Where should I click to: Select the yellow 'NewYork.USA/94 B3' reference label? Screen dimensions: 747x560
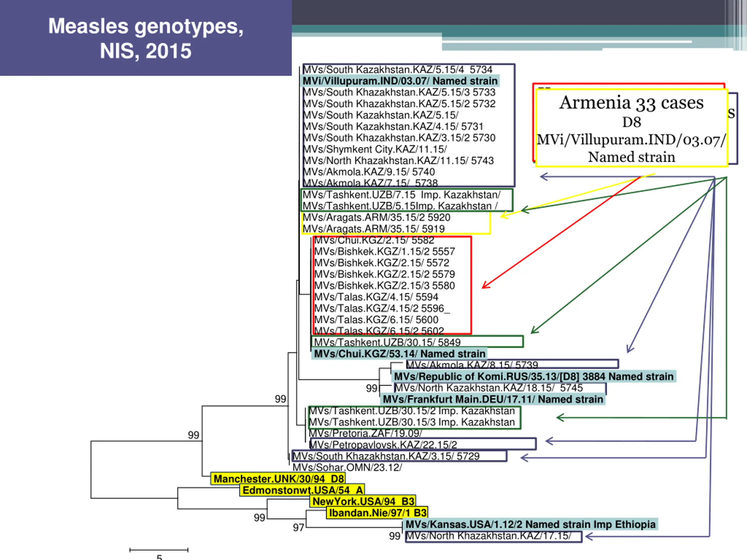click(x=363, y=502)
